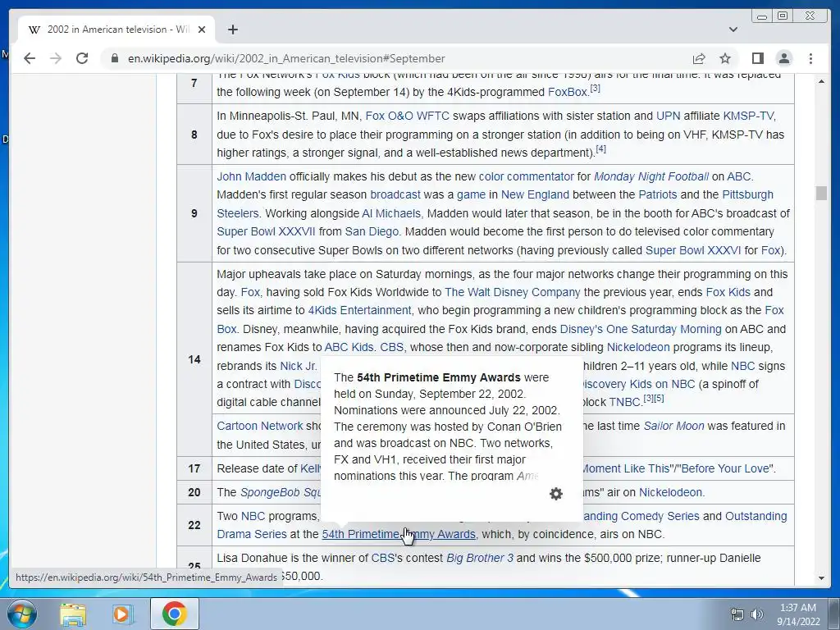Follow the Super Bowl XXXVII link
Screen dimensions: 840x630
pyautogui.click(x=266, y=231)
